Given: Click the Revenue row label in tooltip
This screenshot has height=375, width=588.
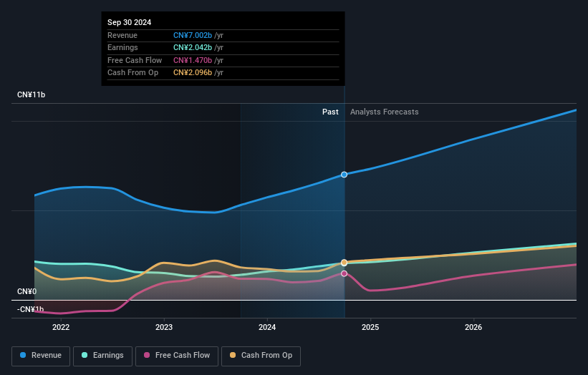Looking at the screenshot, I should 122,35.
